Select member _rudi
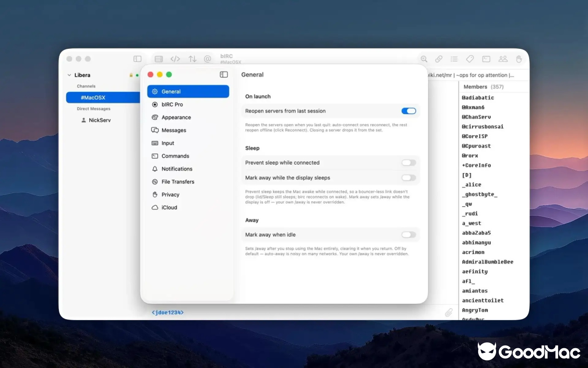 click(x=470, y=213)
